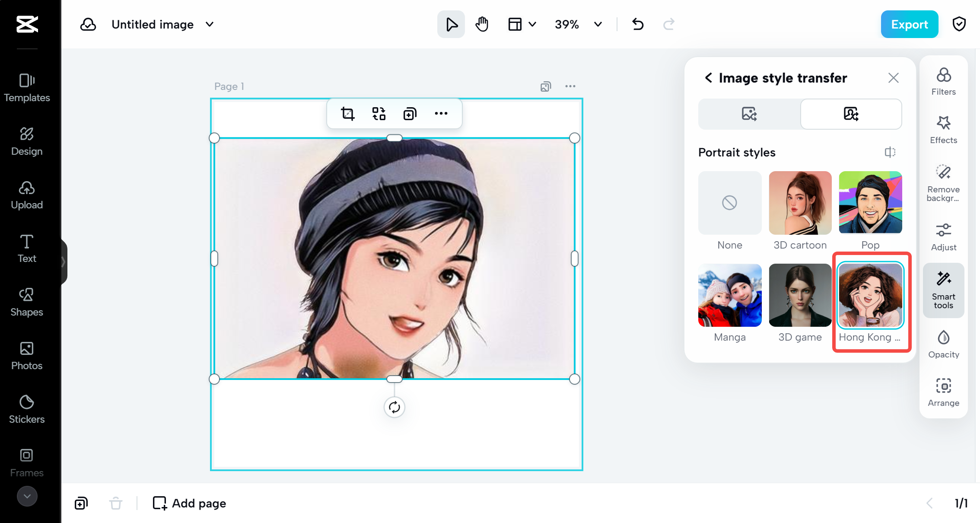Image resolution: width=980 pixels, height=523 pixels.
Task: Open the Filters panel
Action: point(943,81)
